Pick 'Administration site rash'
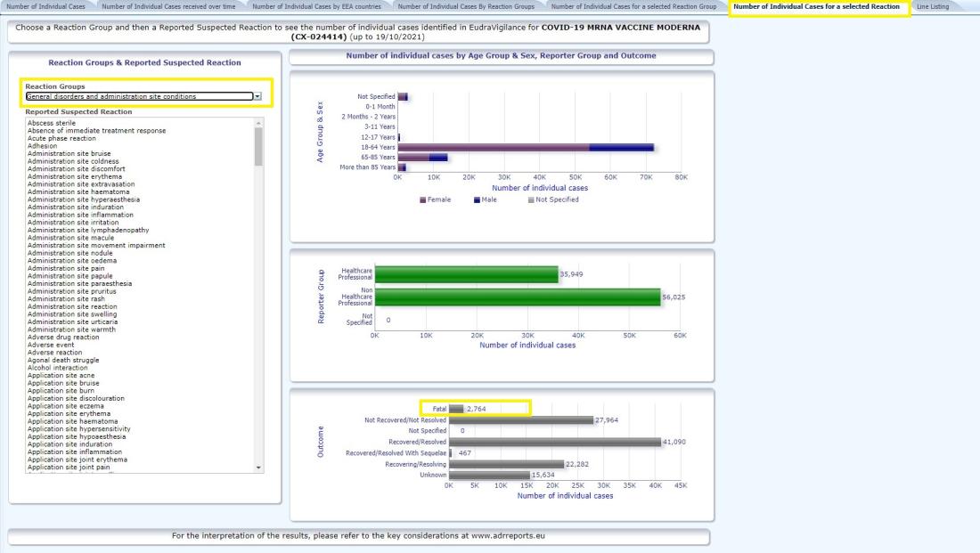This screenshot has height=553, width=980. [x=66, y=298]
